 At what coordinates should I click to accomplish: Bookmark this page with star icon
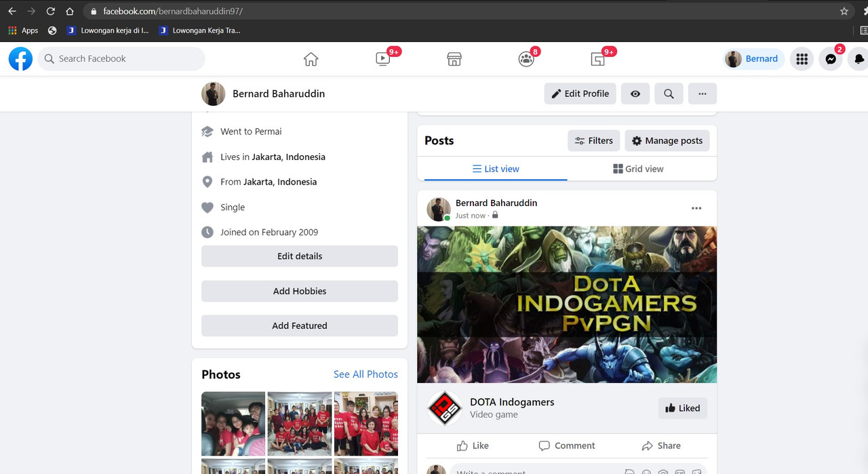(844, 11)
